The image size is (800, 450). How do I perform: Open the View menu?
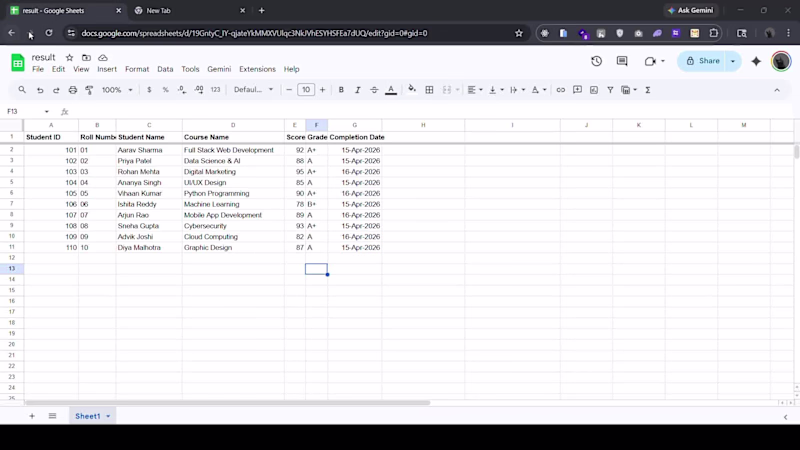(81, 69)
